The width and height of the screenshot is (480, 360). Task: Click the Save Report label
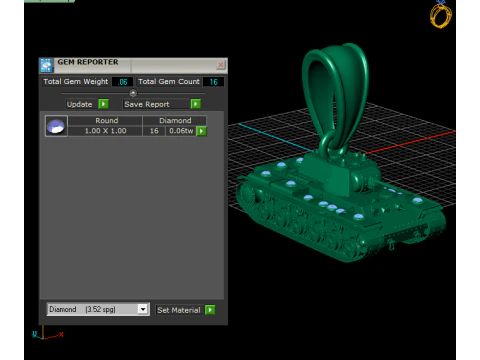[147, 104]
